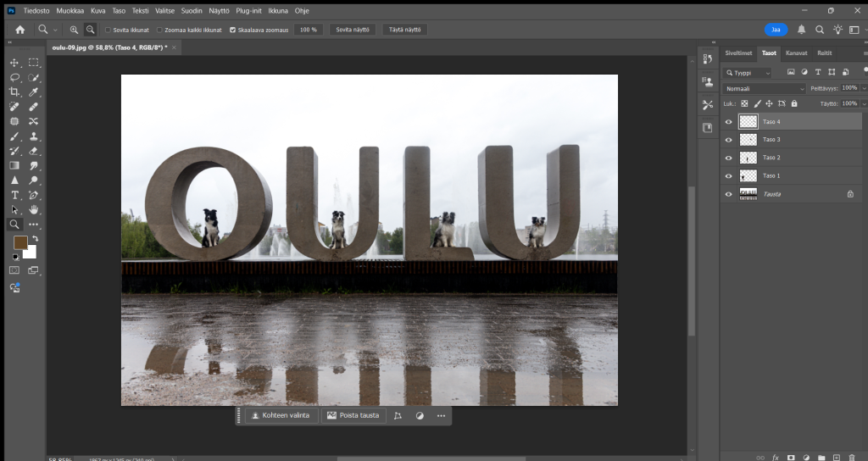Open the History panel icon
Image resolution: width=868 pixels, height=461 pixels.
(x=707, y=59)
